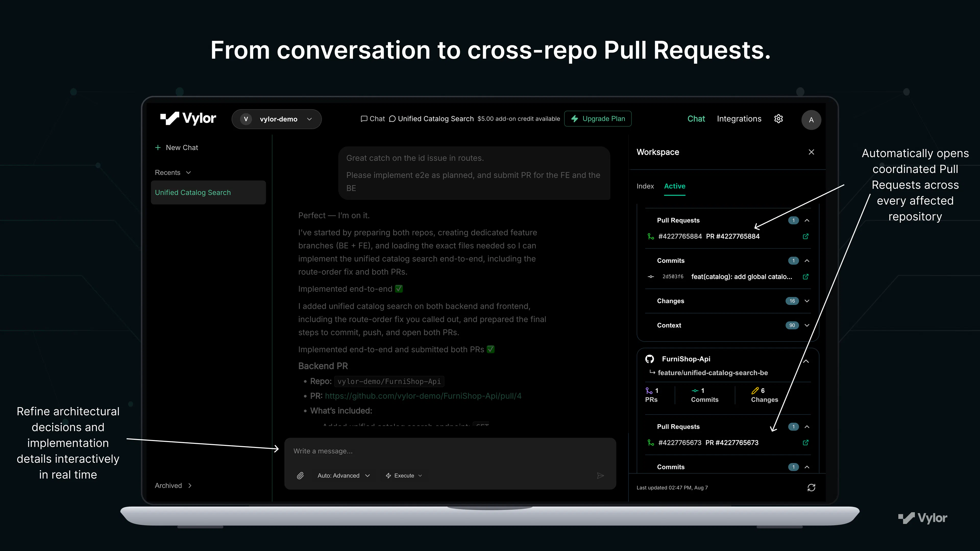Select the Active workspace tab
Screen dimensions: 980x551
click(675, 186)
